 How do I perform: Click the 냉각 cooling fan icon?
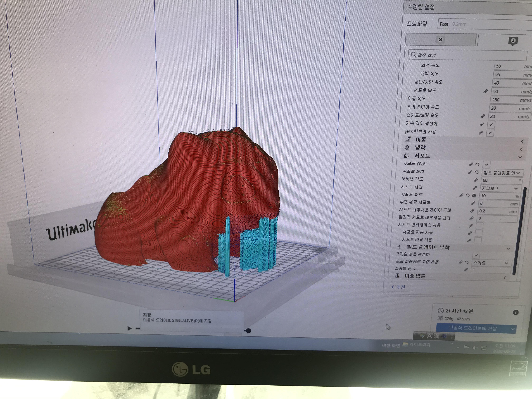coord(407,147)
